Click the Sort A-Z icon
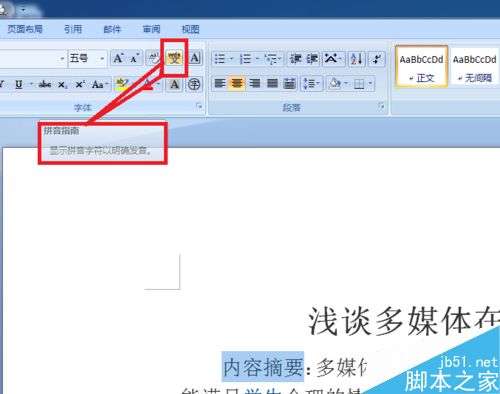The width and height of the screenshot is (500, 394). (357, 59)
